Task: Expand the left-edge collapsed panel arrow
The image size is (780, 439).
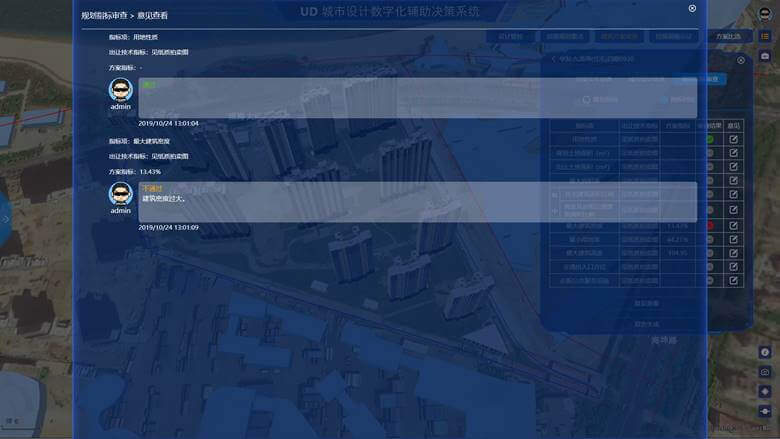Action: click(x=5, y=219)
